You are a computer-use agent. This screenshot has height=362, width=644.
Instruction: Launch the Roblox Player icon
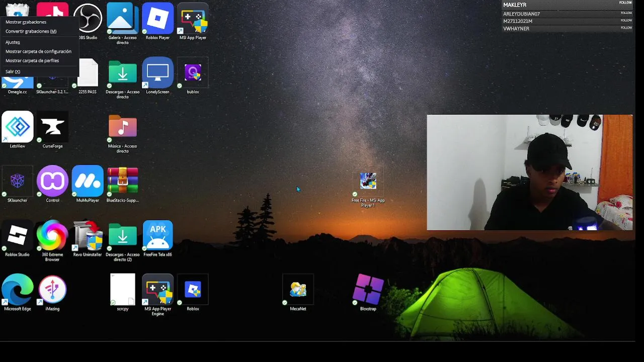pos(157,19)
